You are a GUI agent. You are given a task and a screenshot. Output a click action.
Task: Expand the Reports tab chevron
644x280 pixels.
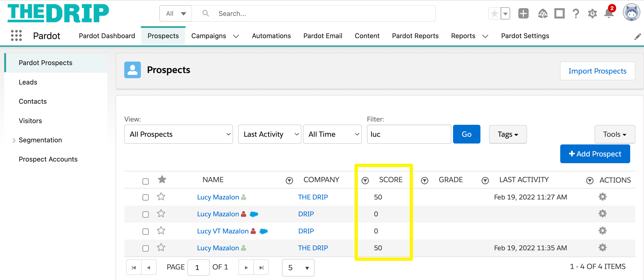[x=485, y=36]
